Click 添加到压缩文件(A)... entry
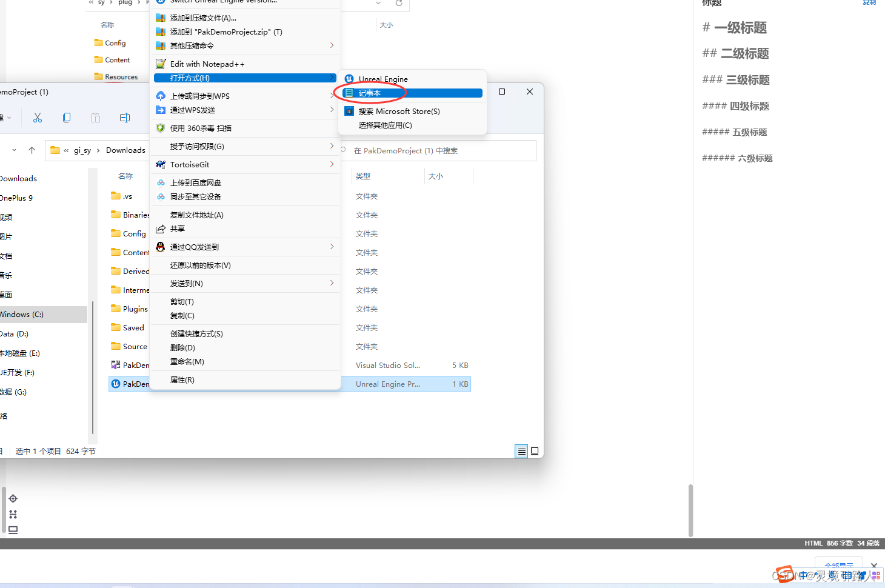This screenshot has width=885, height=588. point(245,18)
